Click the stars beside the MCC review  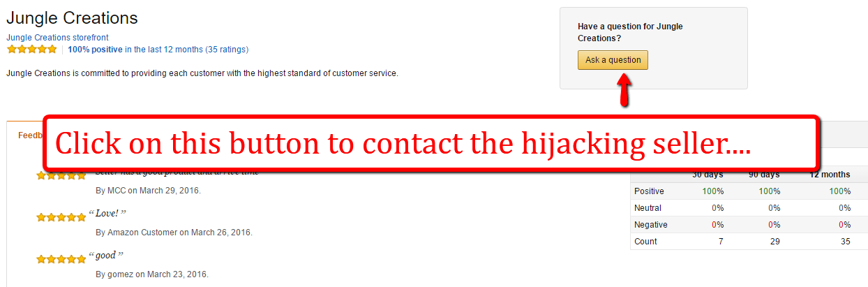point(61,175)
